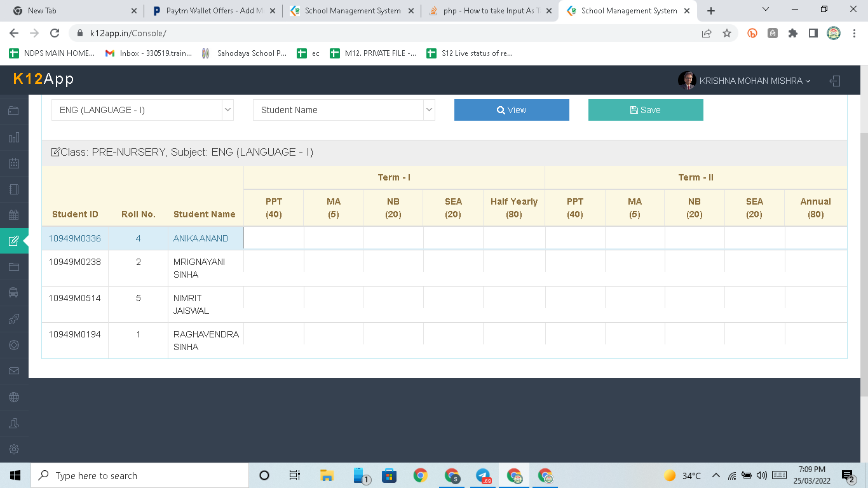This screenshot has height=488, width=868.
Task: Click the K12App logo
Action: (44, 79)
